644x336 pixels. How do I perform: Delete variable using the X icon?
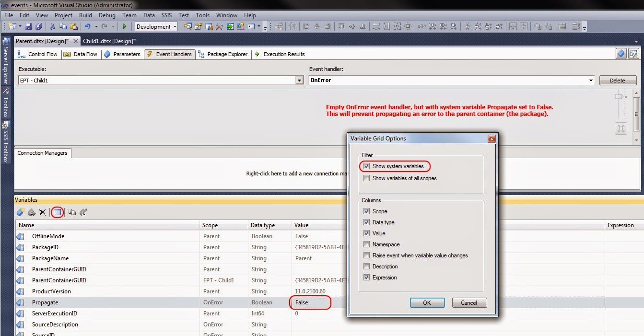point(42,212)
